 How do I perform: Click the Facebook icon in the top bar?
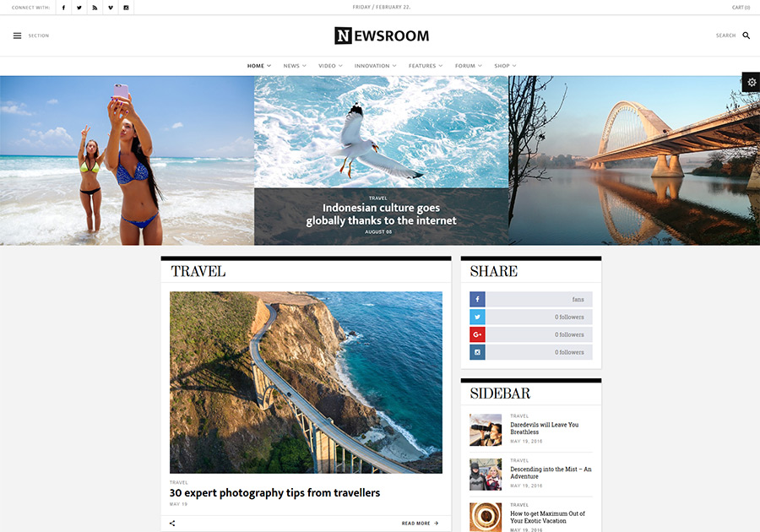63,8
